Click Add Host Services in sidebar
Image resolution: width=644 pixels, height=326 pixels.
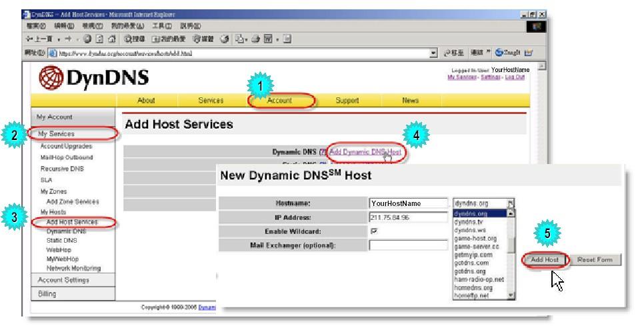click(72, 222)
